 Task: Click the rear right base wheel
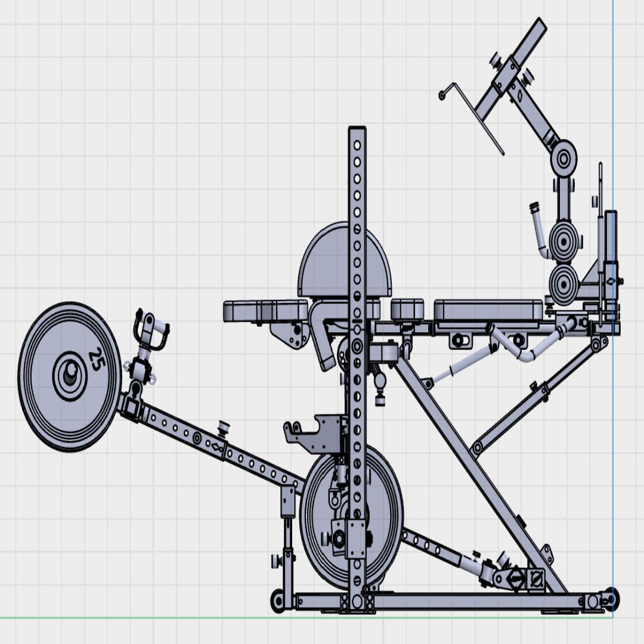(610, 598)
